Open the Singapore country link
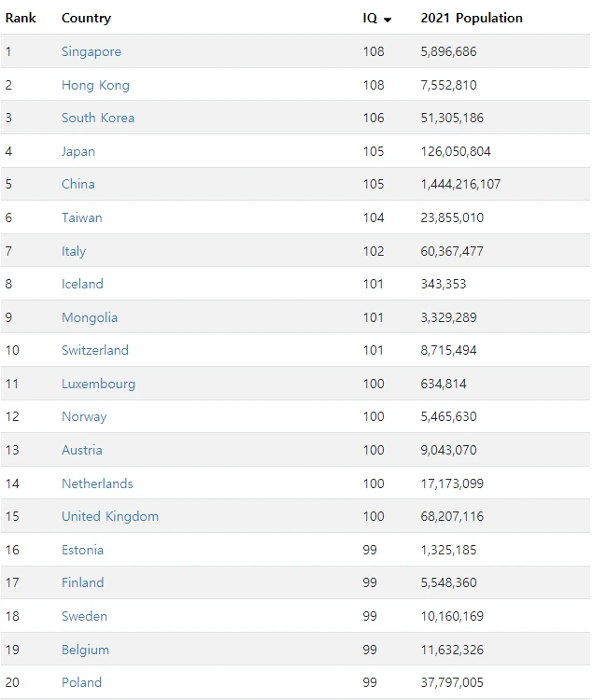The height and width of the screenshot is (700, 593). (x=92, y=51)
